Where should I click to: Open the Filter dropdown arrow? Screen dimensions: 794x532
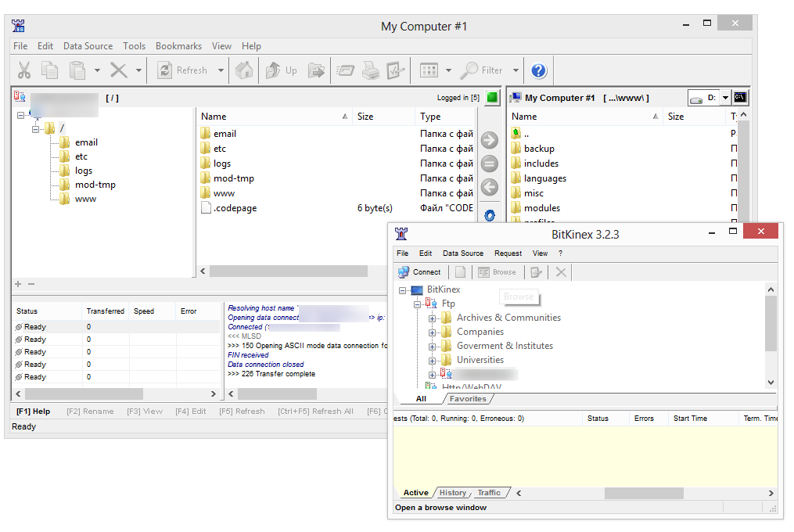pos(516,70)
